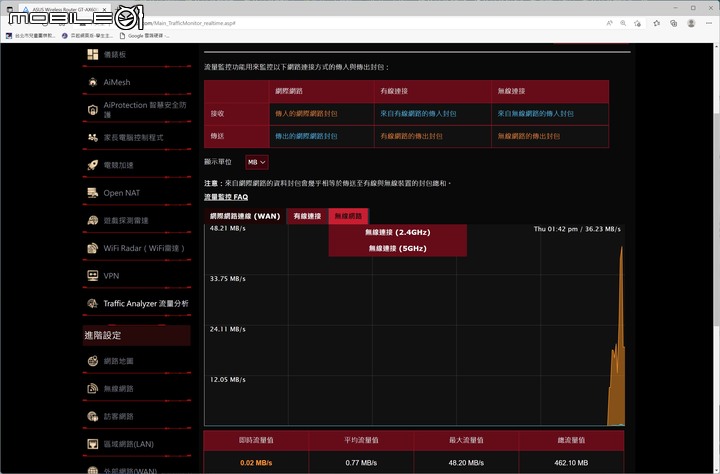
Task: Open the display unit MB dropdown
Action: coord(257,162)
